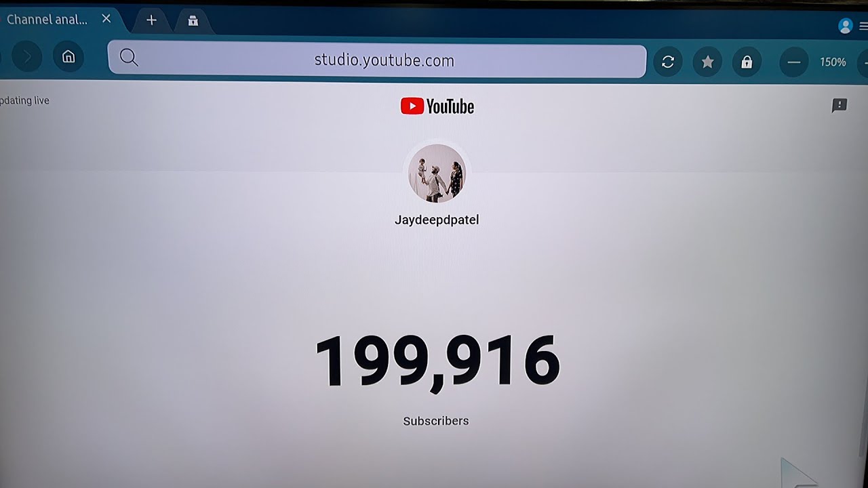Screen dimensions: 868x488
Task: Open the hamburger browser menu
Action: tap(863, 26)
